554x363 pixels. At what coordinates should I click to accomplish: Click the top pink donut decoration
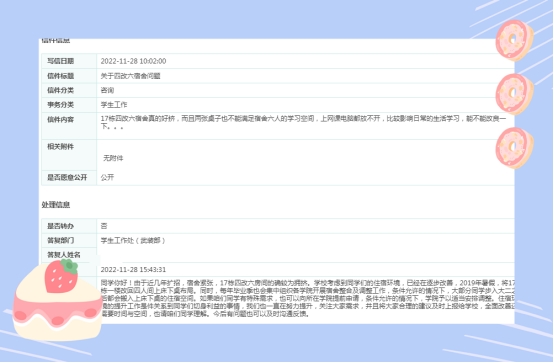click(514, 40)
